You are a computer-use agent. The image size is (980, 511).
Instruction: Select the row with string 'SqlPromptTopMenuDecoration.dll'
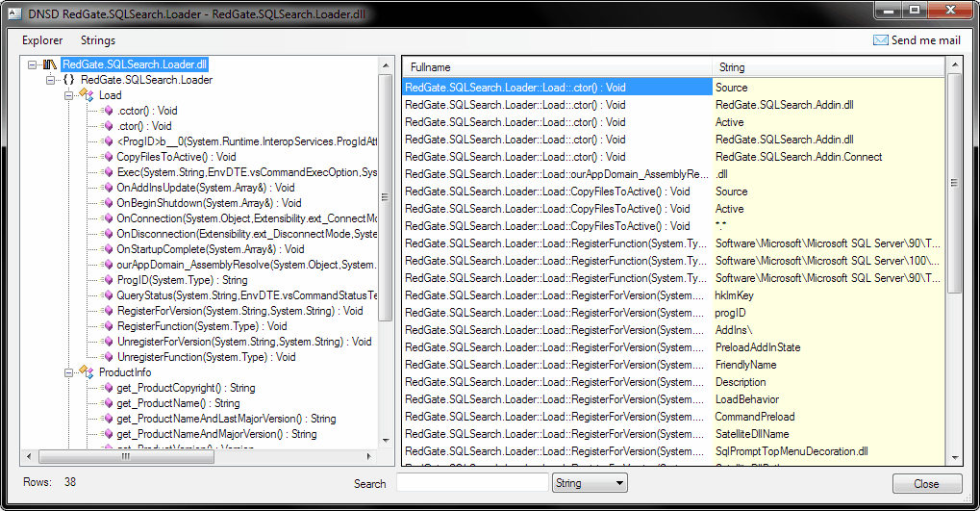[674, 451]
